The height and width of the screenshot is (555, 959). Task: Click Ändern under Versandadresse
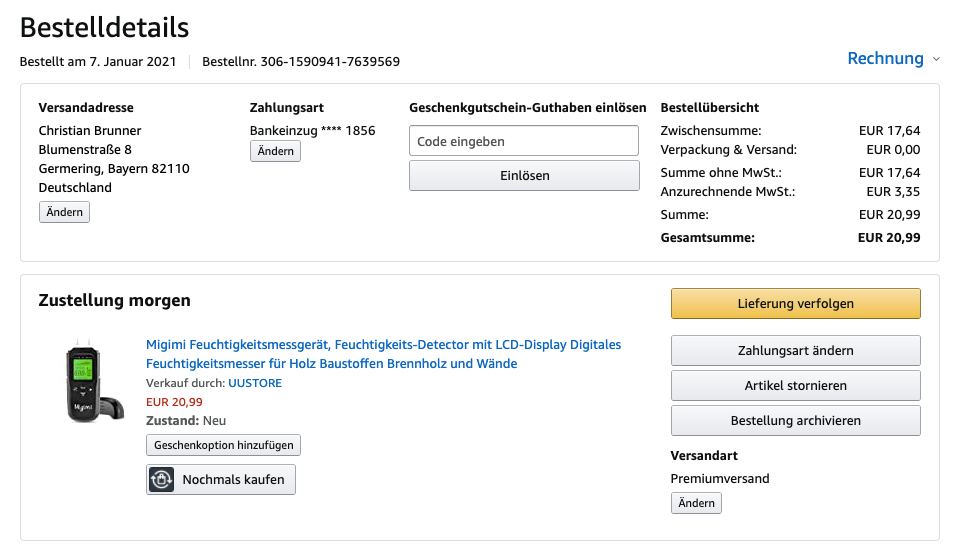tap(65, 212)
